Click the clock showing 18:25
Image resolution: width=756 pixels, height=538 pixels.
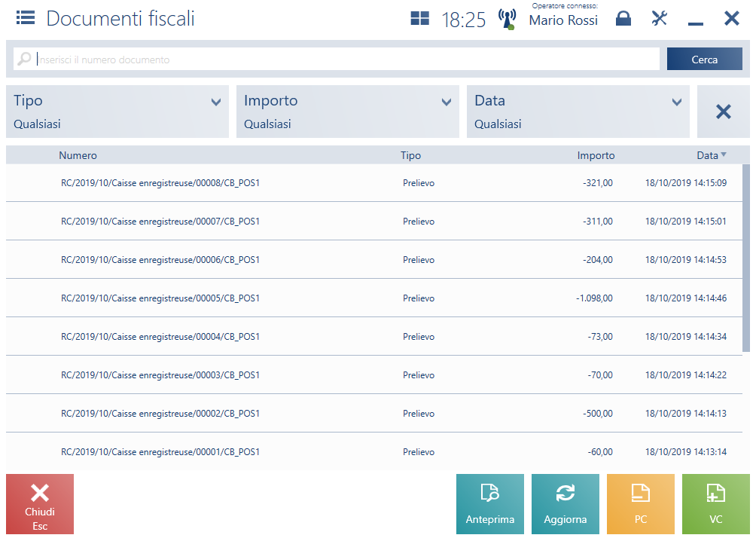(463, 20)
